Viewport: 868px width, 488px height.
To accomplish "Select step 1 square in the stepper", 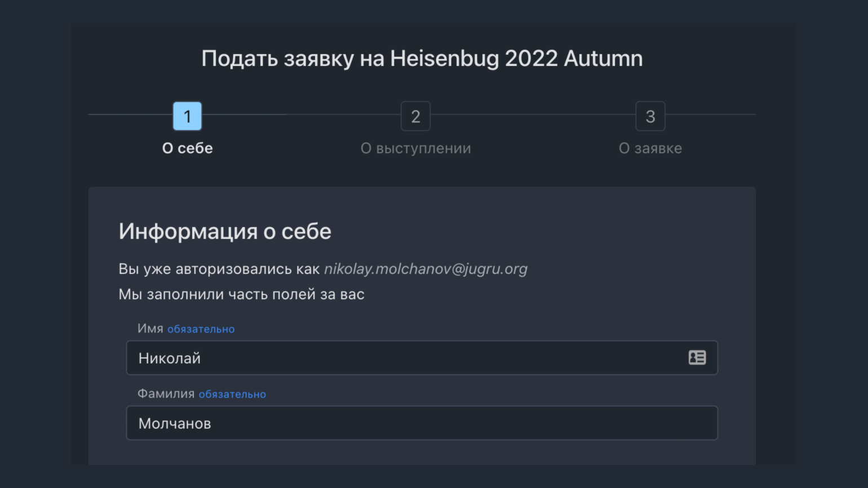I will coord(187,116).
